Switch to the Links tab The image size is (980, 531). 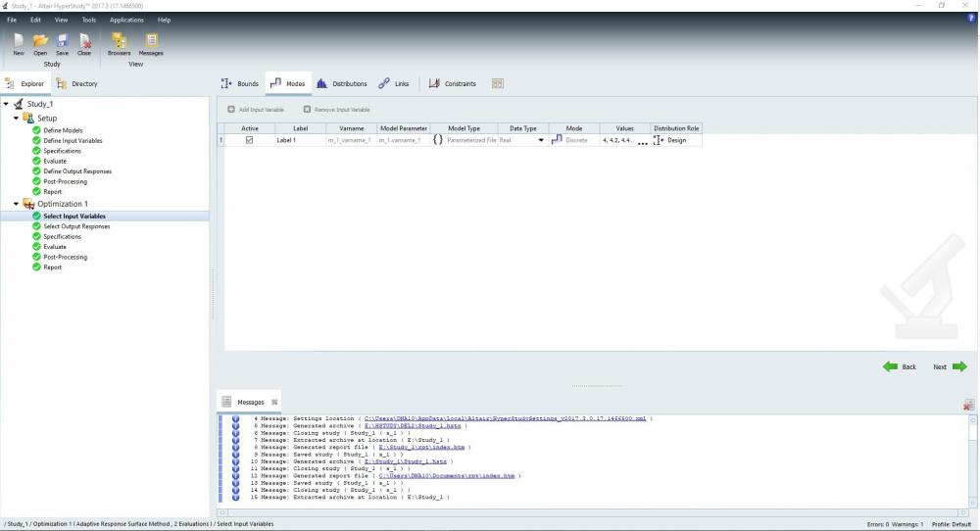[394, 83]
